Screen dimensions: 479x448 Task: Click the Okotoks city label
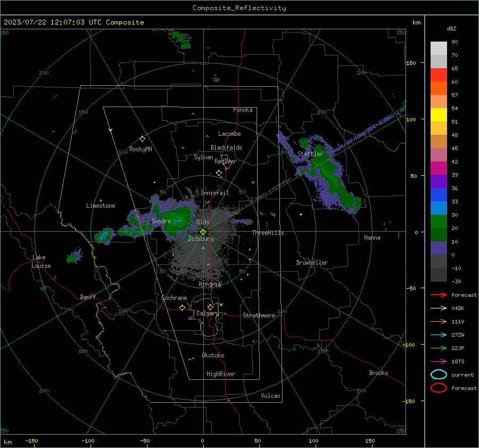tap(213, 355)
